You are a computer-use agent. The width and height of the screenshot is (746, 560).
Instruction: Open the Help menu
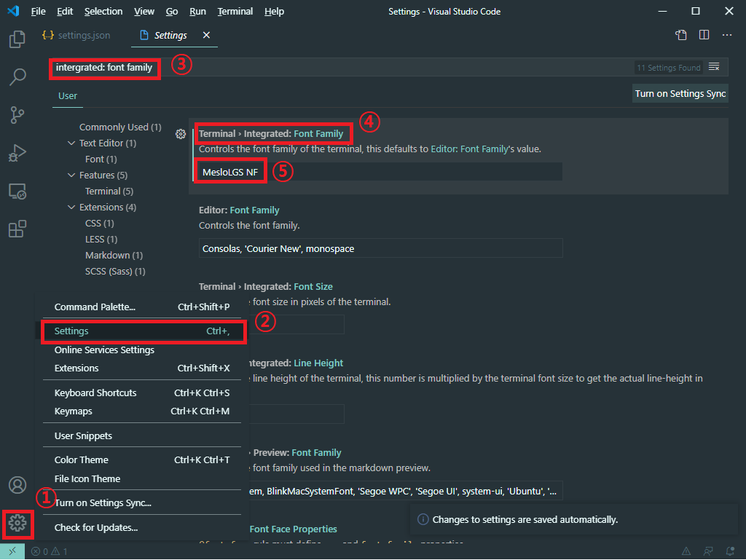[274, 12]
